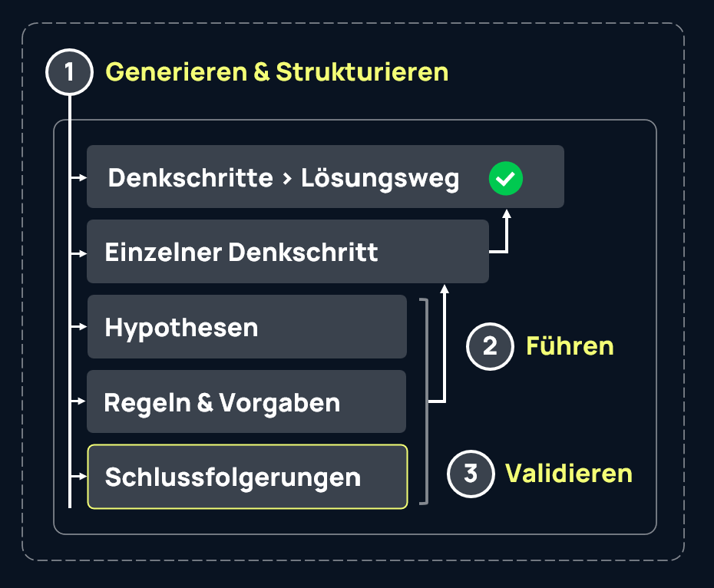Click the chevron between Denkschritte and Lösungsweg
The width and height of the screenshot is (714, 588).
286,179
